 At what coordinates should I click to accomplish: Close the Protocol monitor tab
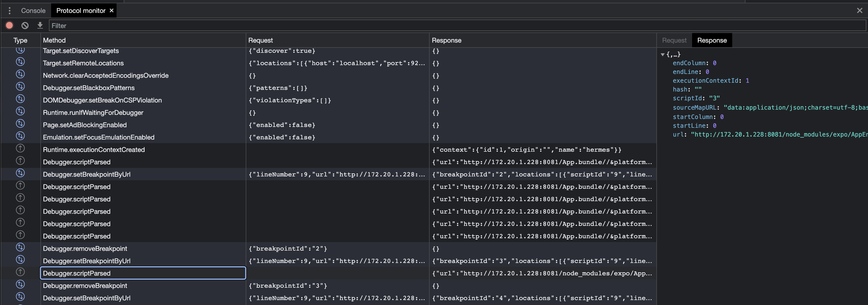point(112,10)
